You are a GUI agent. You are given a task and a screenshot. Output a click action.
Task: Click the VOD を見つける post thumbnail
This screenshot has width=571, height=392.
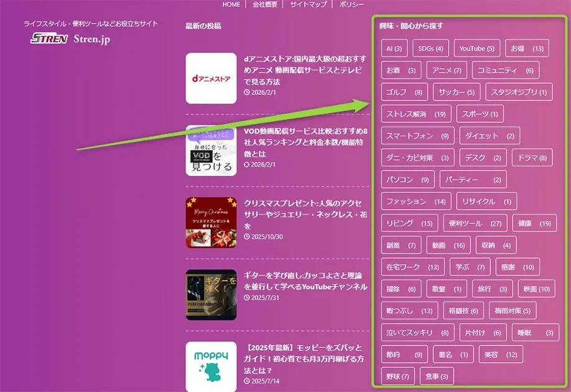[x=210, y=151]
